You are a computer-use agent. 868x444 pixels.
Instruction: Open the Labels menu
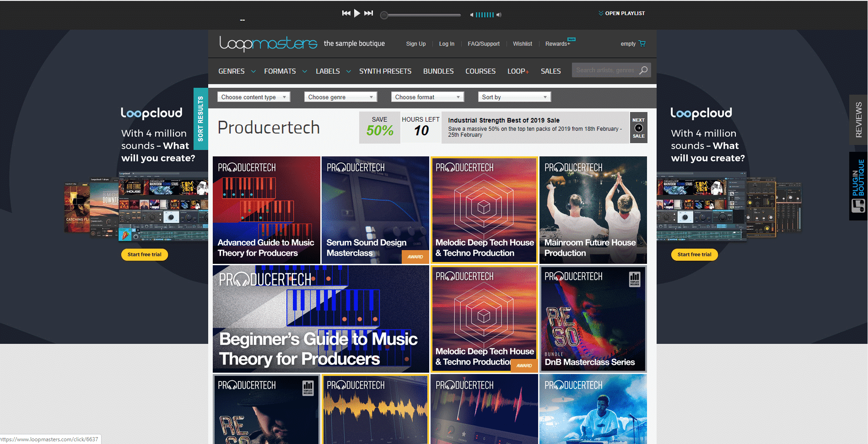tap(328, 71)
